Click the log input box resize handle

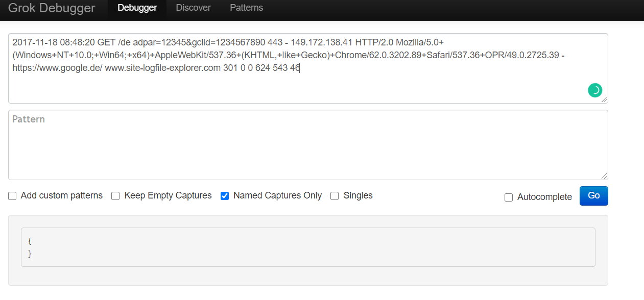[604, 99]
